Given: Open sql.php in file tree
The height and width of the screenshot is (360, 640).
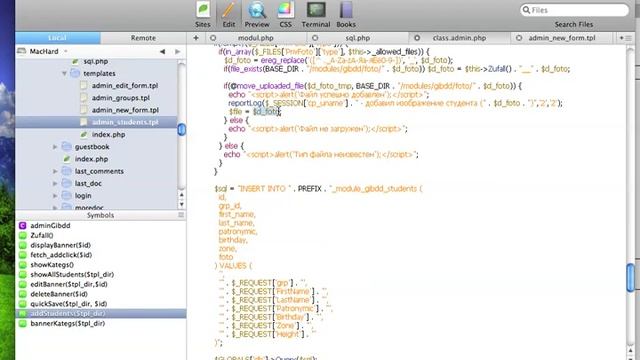Looking at the screenshot, I should point(96,61).
